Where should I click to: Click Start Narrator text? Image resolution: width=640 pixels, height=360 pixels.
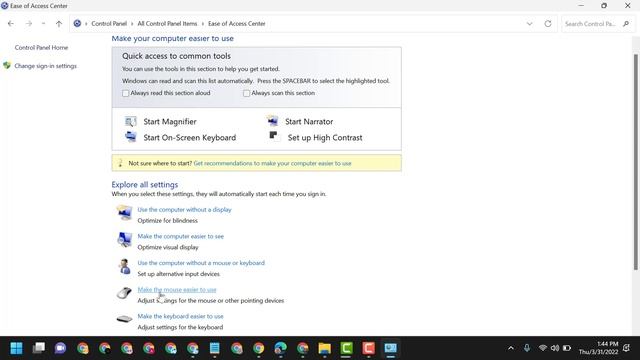coord(309,122)
